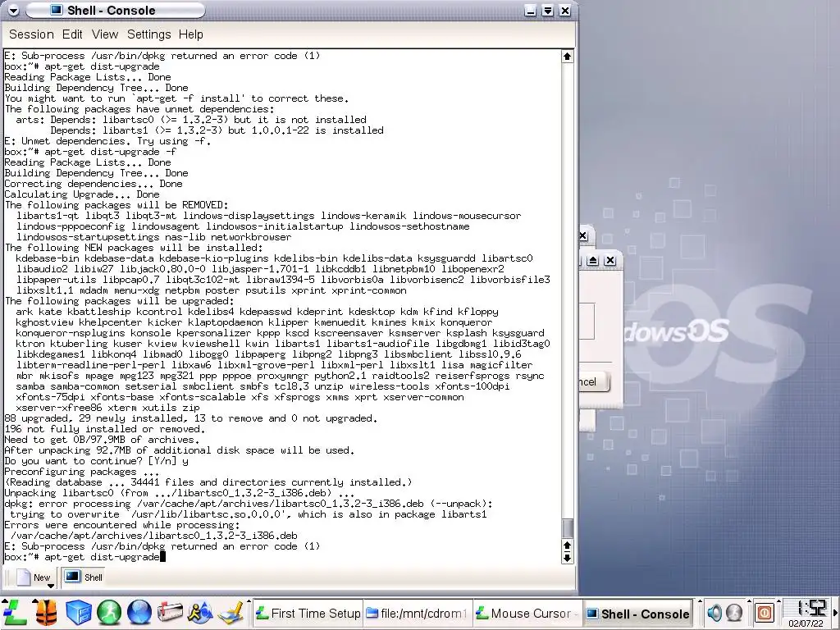This screenshot has height=630, width=840.
Task: Click 'The following NEW packages will be installed:' line
Action: (x=134, y=248)
